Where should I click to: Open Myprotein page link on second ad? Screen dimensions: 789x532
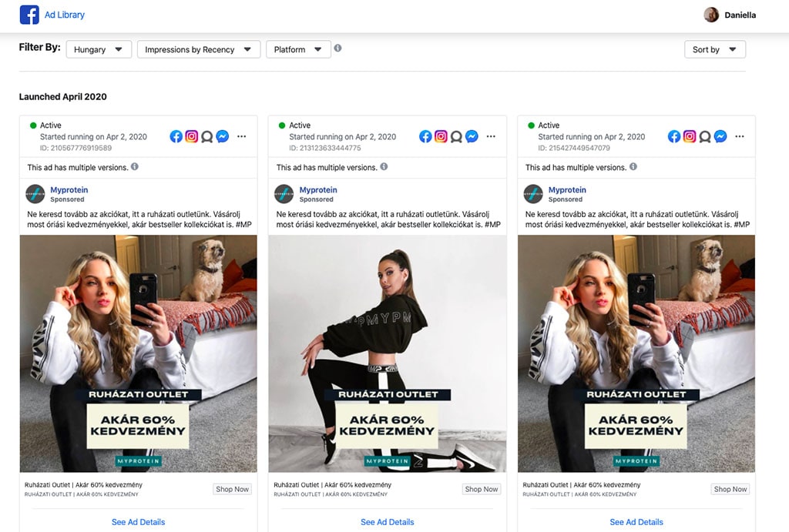[318, 189]
